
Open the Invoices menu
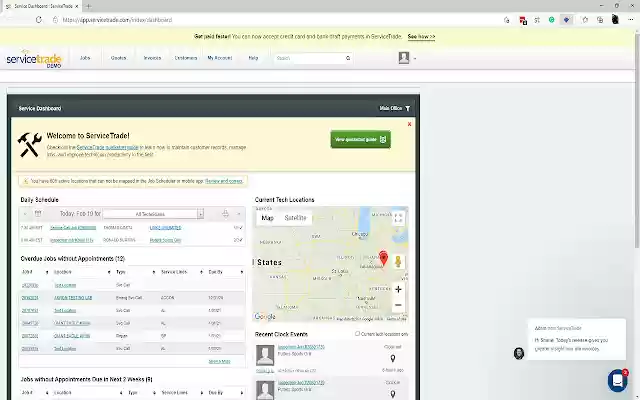click(152, 58)
